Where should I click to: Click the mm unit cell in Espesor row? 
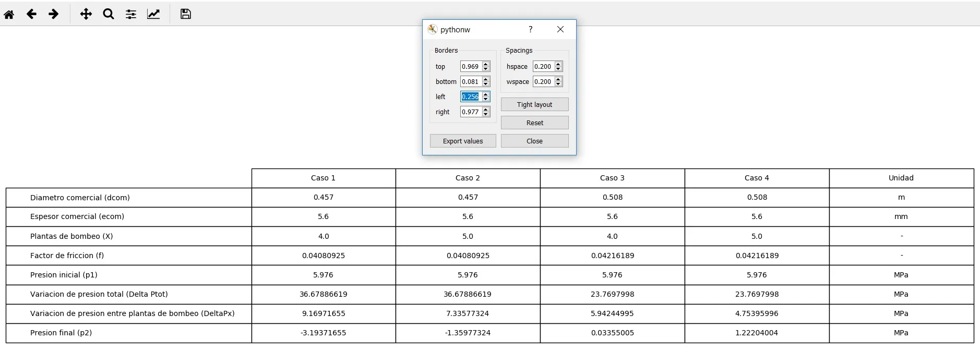tap(902, 216)
